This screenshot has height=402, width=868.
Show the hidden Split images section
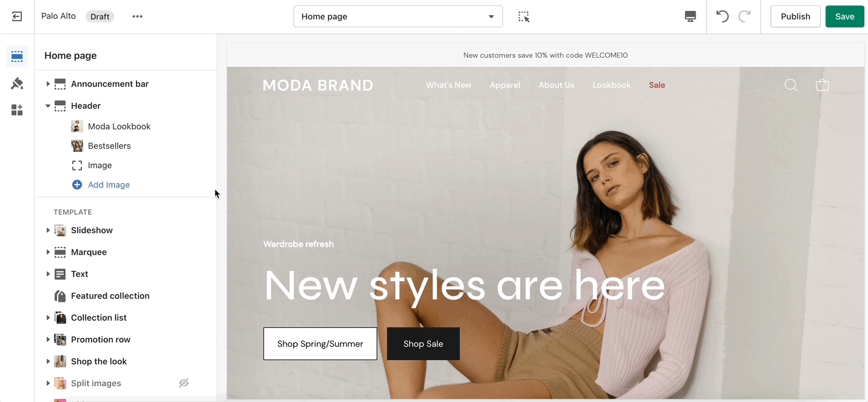[184, 383]
